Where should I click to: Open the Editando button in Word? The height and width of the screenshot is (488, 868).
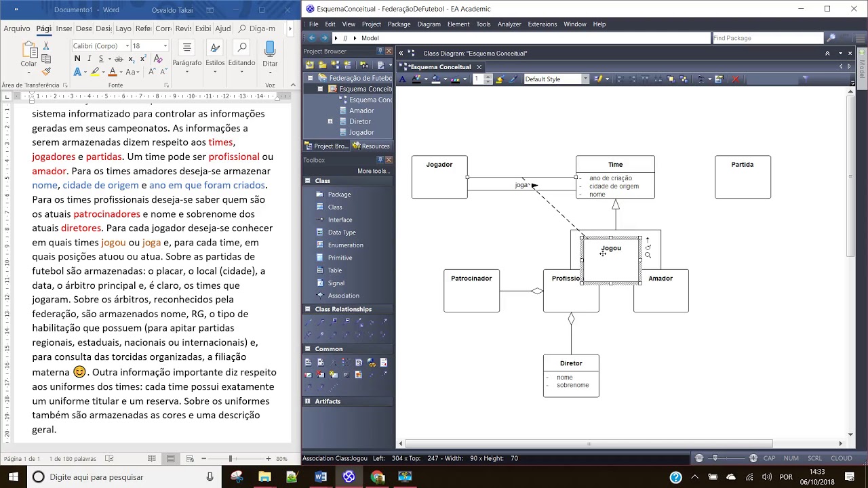click(x=242, y=54)
